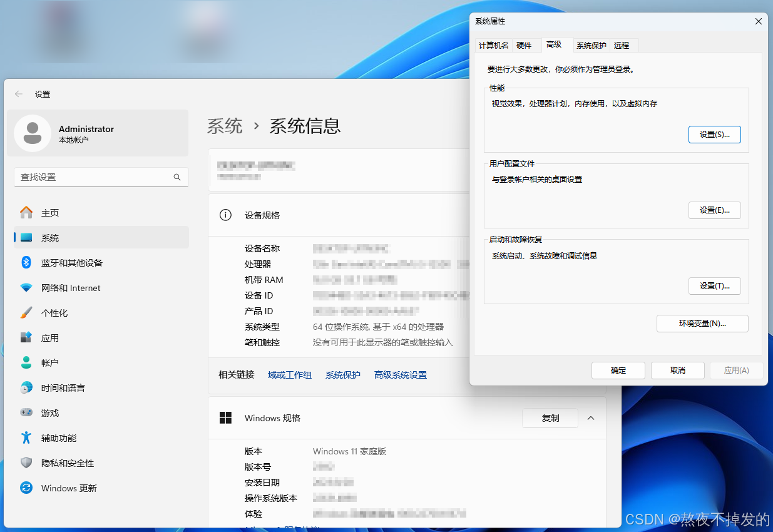Open 应用 settings in sidebar
The width and height of the screenshot is (773, 532).
(x=50, y=337)
